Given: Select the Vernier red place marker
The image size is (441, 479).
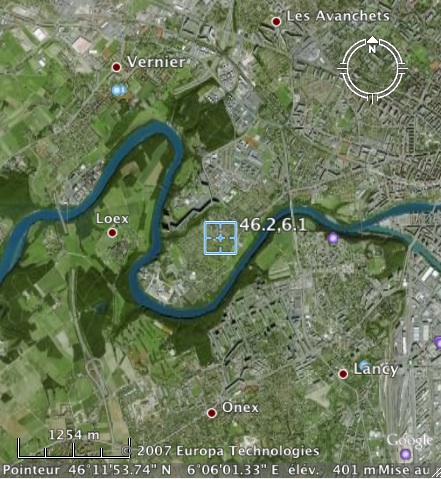Looking at the screenshot, I should coord(116,67).
